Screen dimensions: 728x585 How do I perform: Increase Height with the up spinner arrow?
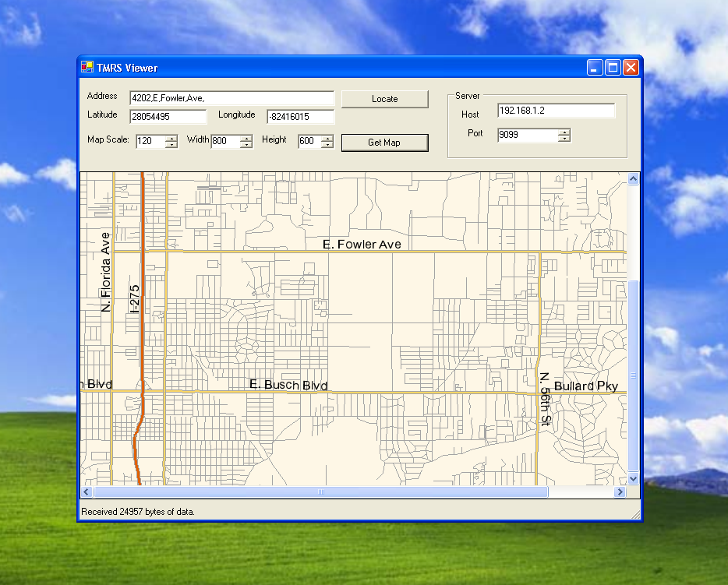(x=327, y=138)
